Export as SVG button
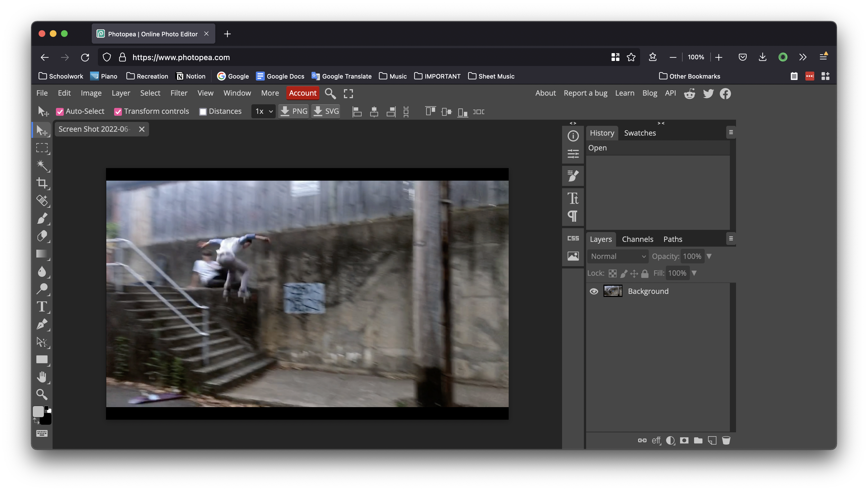The image size is (868, 491). pyautogui.click(x=326, y=111)
